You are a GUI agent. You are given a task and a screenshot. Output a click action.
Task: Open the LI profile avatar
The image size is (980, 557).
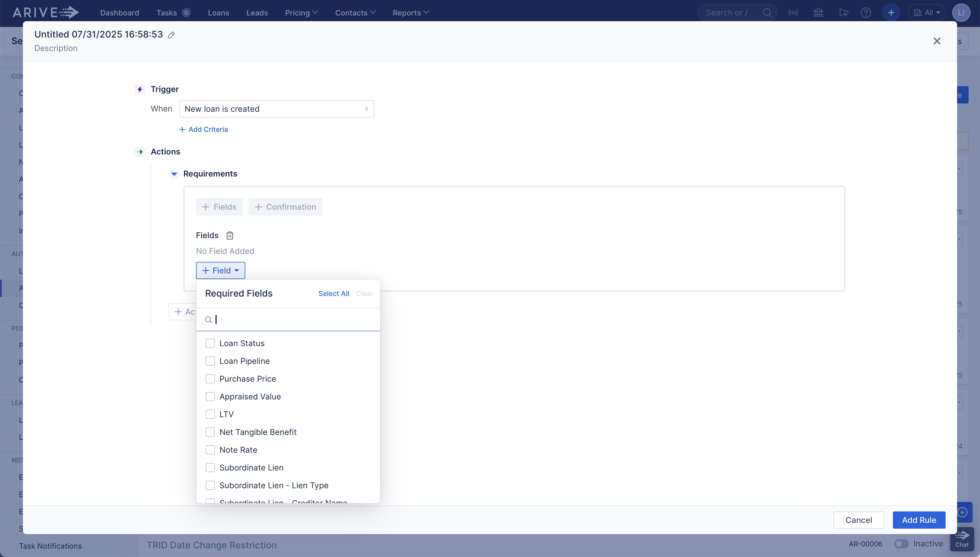pos(961,12)
